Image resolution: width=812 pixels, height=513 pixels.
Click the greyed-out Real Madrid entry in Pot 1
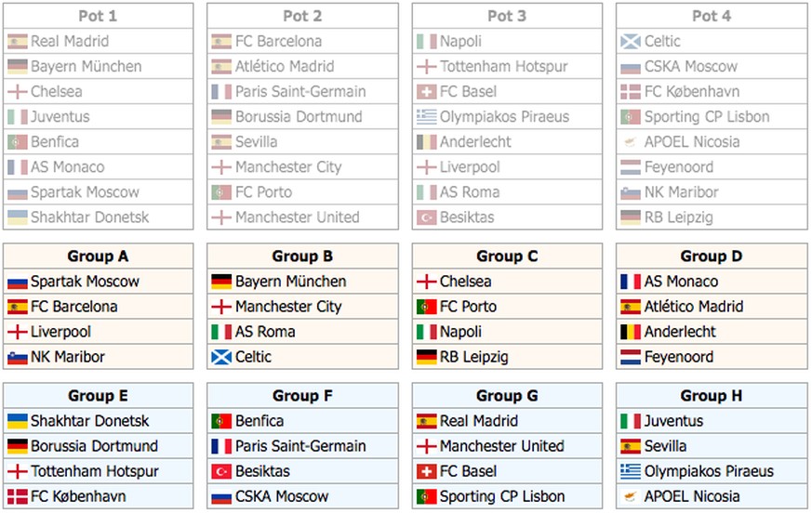point(70,41)
